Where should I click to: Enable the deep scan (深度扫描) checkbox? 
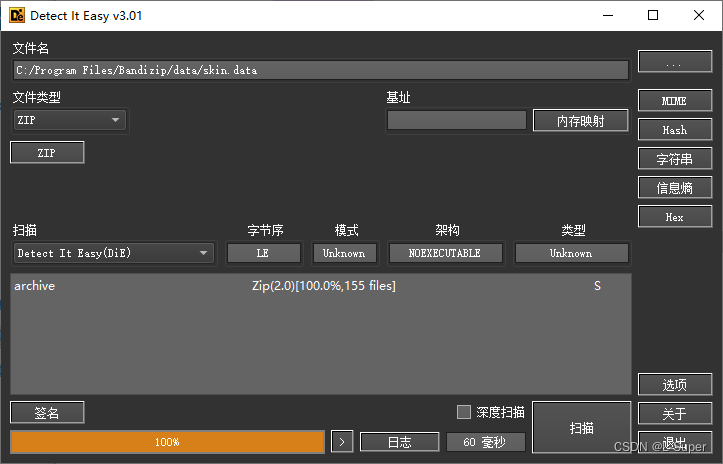464,412
